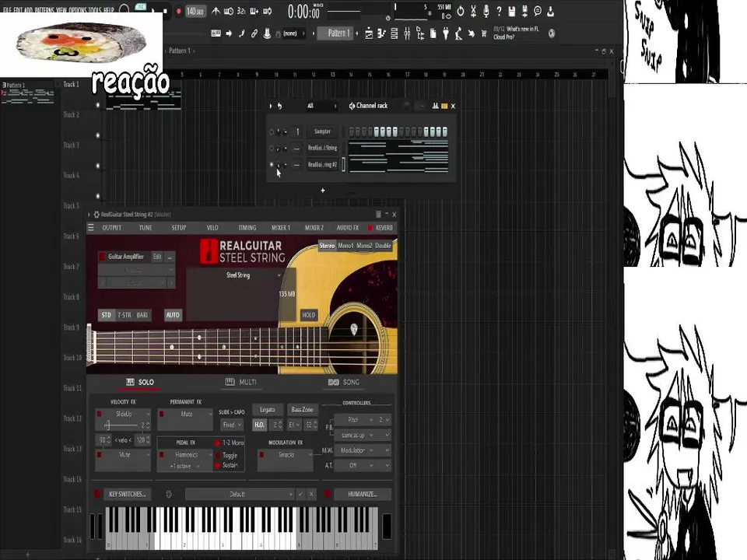Toggle the Guitar Amplifier power LED
This screenshot has width=747, height=560.
pos(102,257)
